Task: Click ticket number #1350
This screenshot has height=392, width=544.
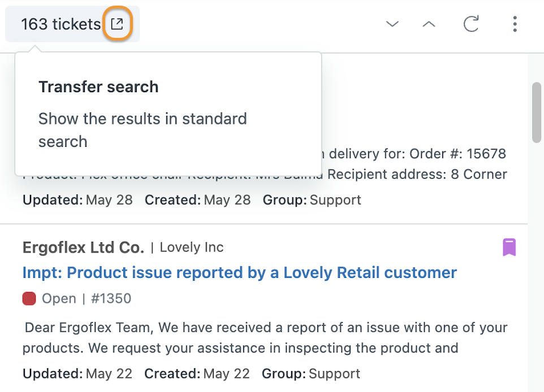Action: click(111, 298)
